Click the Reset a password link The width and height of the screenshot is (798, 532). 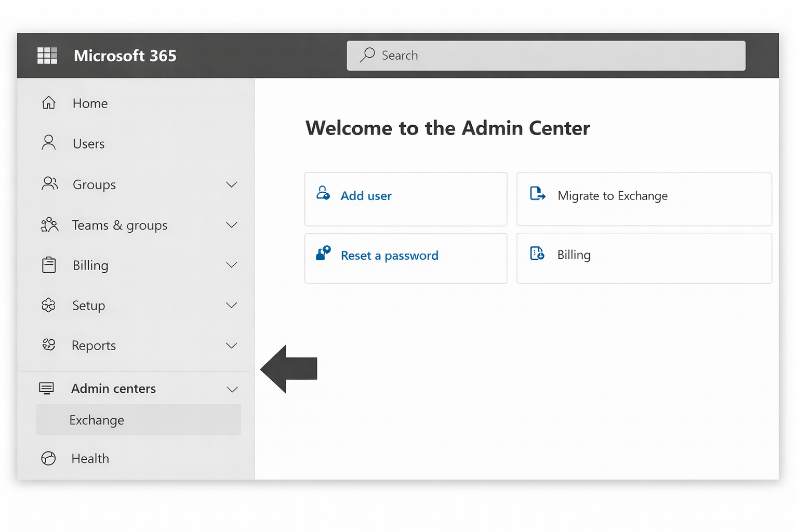(389, 256)
